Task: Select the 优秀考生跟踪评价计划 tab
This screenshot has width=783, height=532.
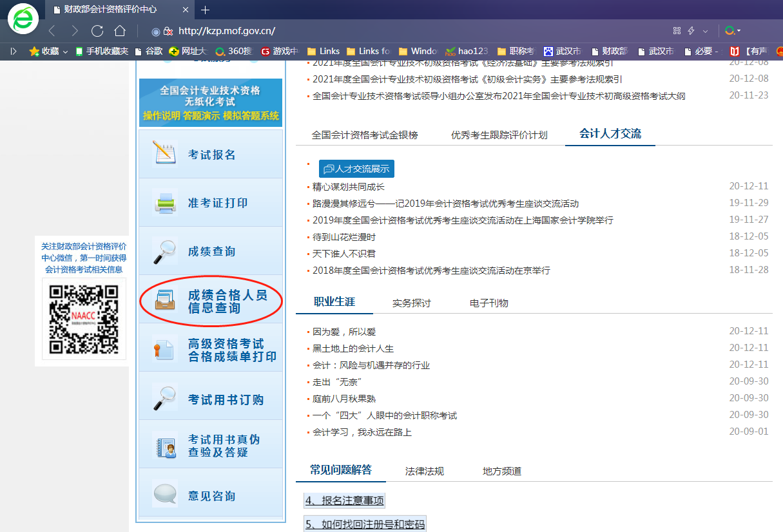Action: tap(499, 135)
